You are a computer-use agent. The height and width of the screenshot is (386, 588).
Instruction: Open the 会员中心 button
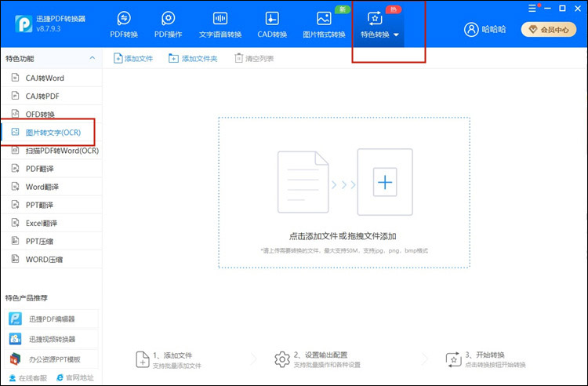(550, 29)
